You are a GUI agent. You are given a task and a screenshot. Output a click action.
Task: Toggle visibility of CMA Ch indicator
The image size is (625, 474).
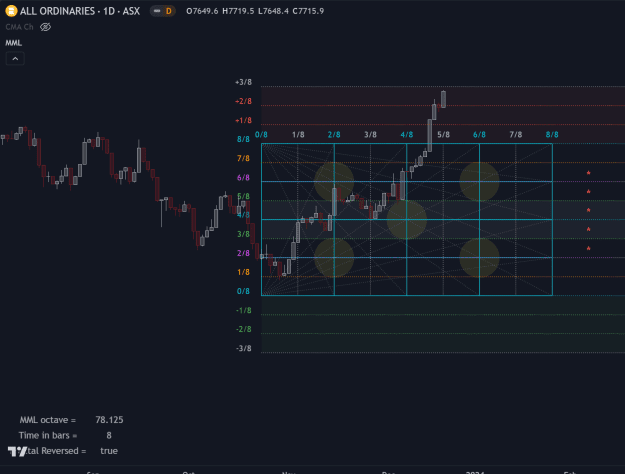click(x=45, y=27)
